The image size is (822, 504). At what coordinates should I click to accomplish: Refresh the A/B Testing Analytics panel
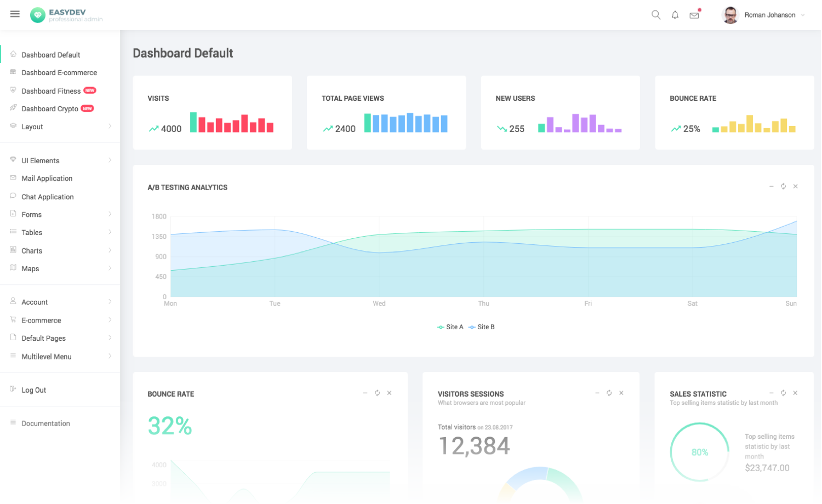pyautogui.click(x=784, y=186)
